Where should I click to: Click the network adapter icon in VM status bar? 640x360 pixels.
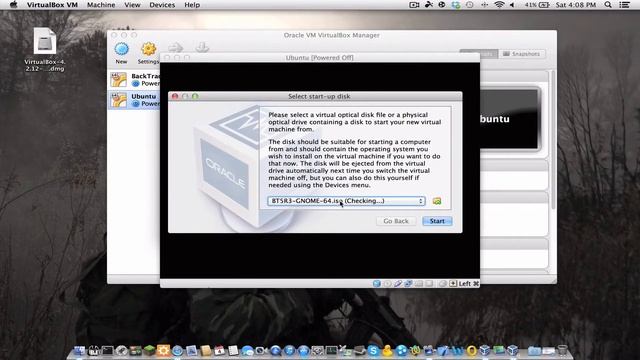(408, 283)
